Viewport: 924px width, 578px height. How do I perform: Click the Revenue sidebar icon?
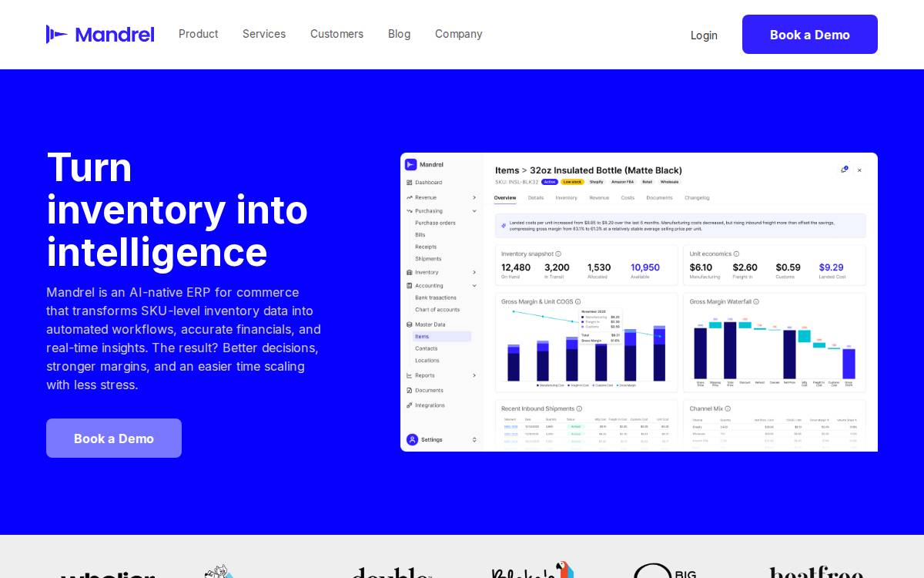point(410,197)
